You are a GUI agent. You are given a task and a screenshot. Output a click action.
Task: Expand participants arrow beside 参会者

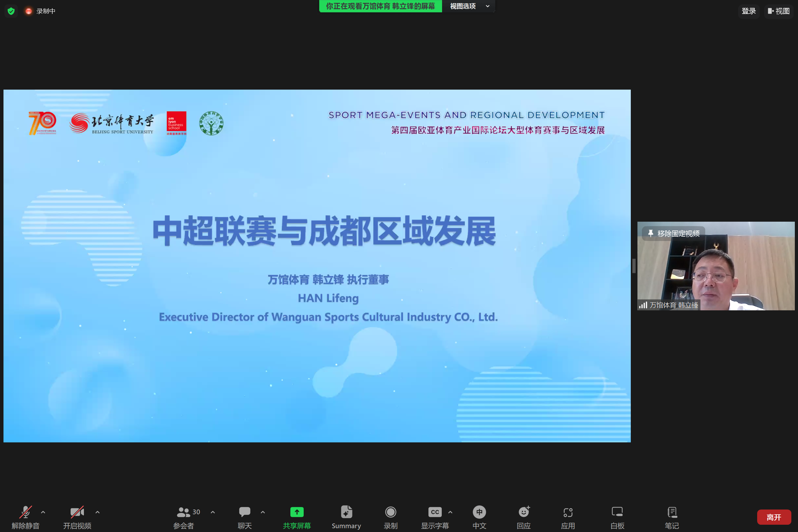[213, 512]
